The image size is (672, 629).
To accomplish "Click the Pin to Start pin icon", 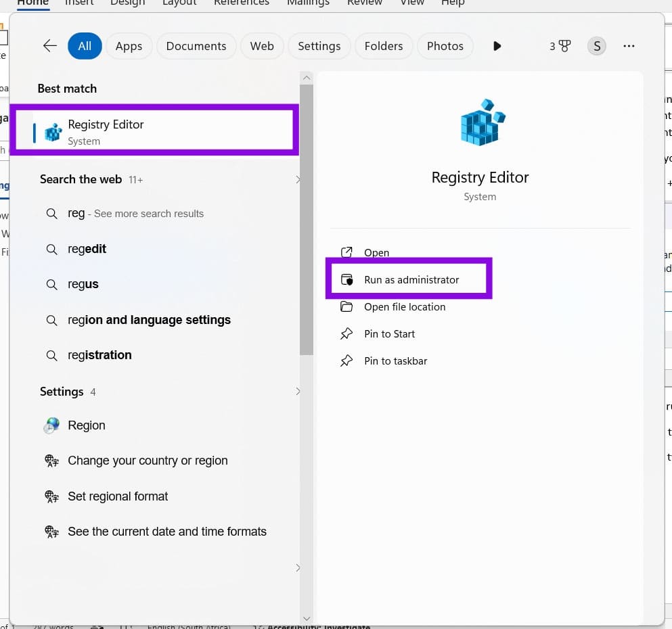I will pos(346,333).
